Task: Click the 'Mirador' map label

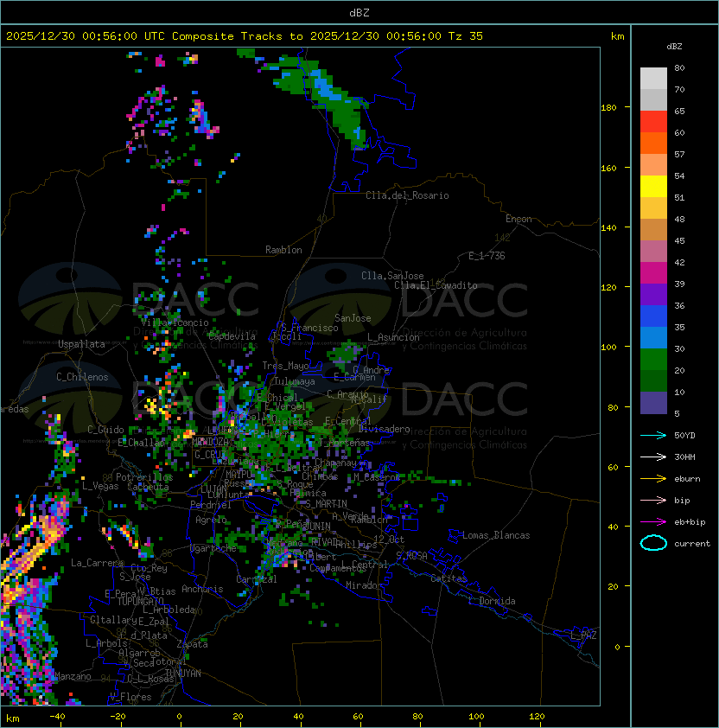Action: [x=364, y=585]
